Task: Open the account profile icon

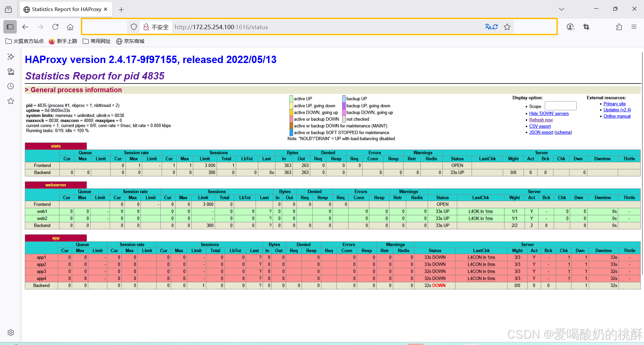Action: pos(570,27)
